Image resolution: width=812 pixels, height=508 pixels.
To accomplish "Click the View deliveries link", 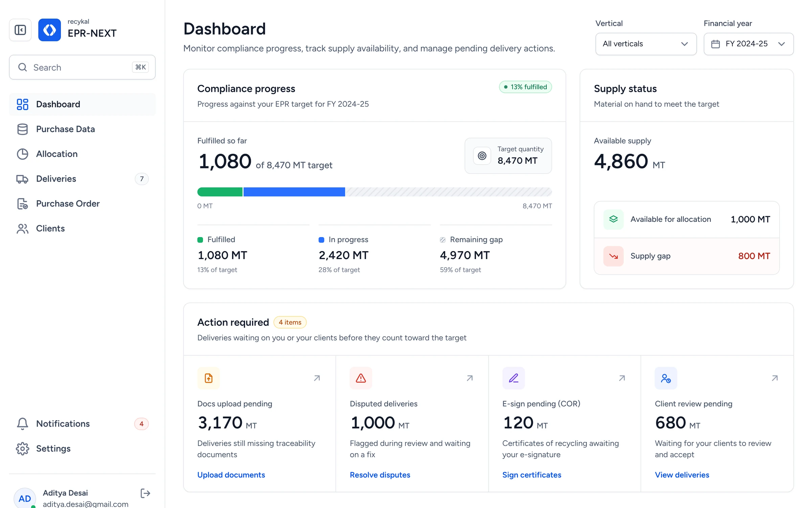I will point(682,475).
